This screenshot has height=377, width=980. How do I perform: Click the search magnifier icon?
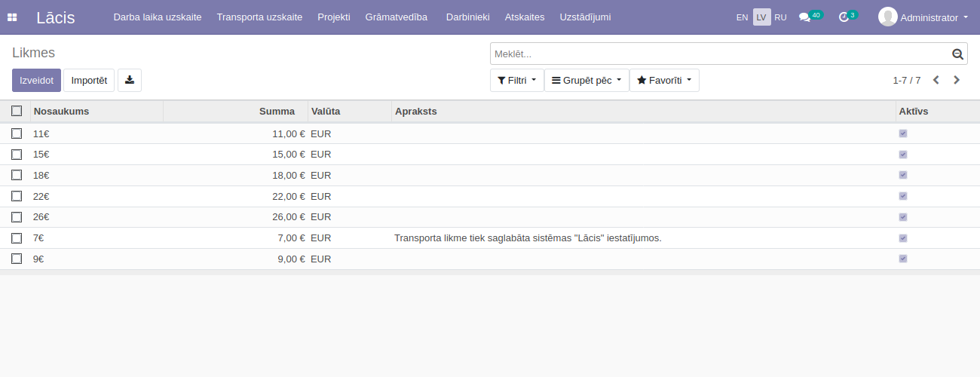[x=957, y=54]
